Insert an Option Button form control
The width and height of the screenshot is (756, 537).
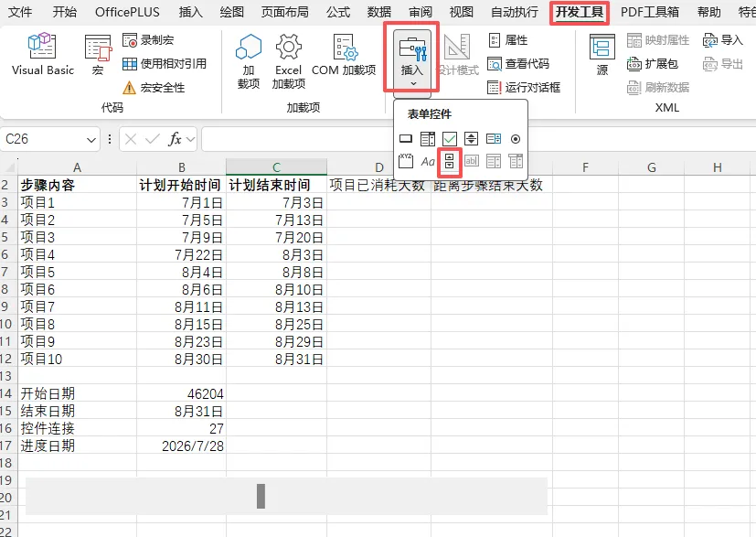point(516,139)
